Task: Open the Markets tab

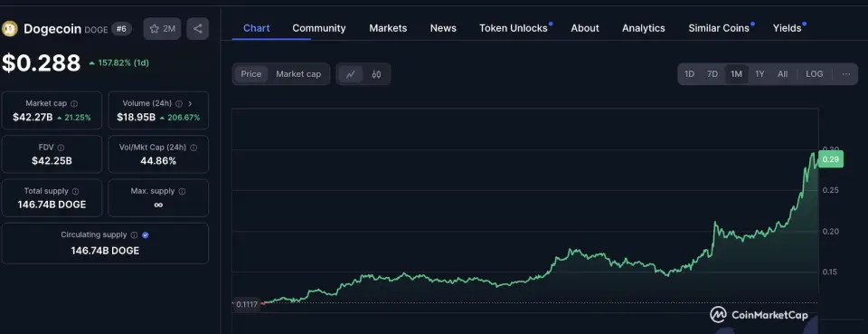Action: [x=388, y=28]
